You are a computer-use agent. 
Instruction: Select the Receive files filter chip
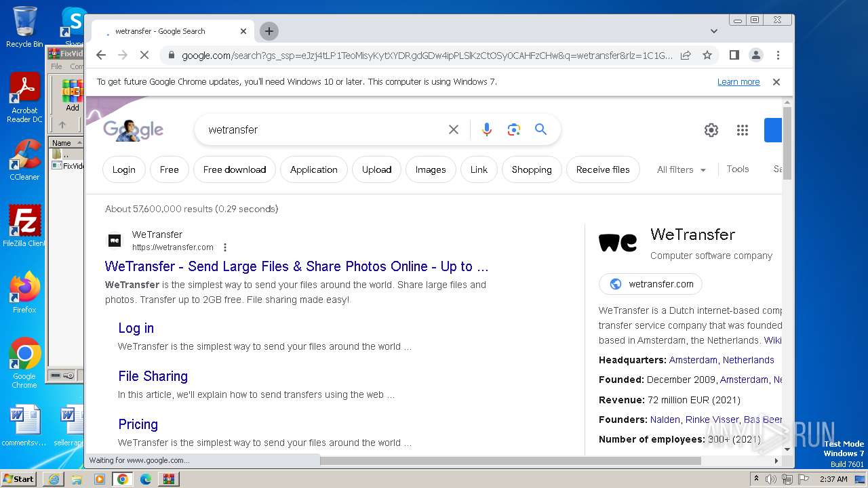tap(603, 169)
